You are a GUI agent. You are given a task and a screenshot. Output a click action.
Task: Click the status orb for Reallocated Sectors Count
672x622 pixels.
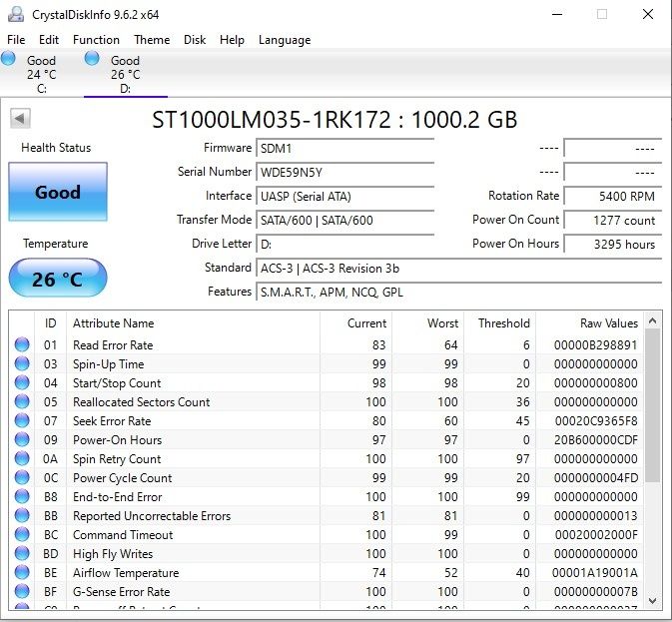[22, 402]
